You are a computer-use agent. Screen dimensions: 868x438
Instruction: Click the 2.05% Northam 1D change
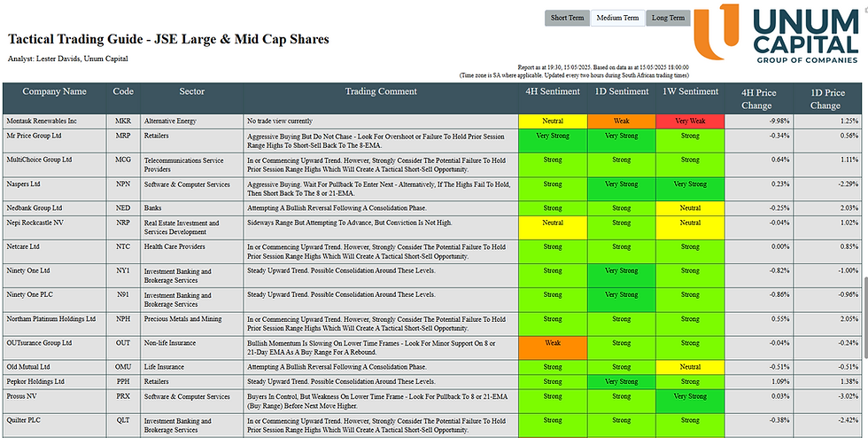(849, 319)
